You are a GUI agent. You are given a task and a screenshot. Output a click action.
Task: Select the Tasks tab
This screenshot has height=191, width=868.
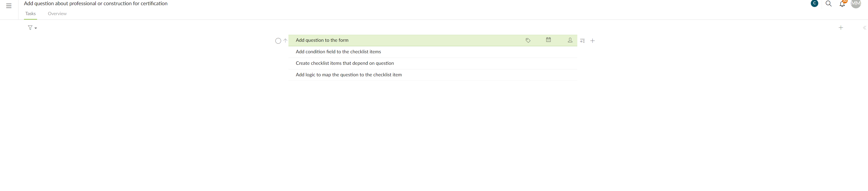point(30,14)
